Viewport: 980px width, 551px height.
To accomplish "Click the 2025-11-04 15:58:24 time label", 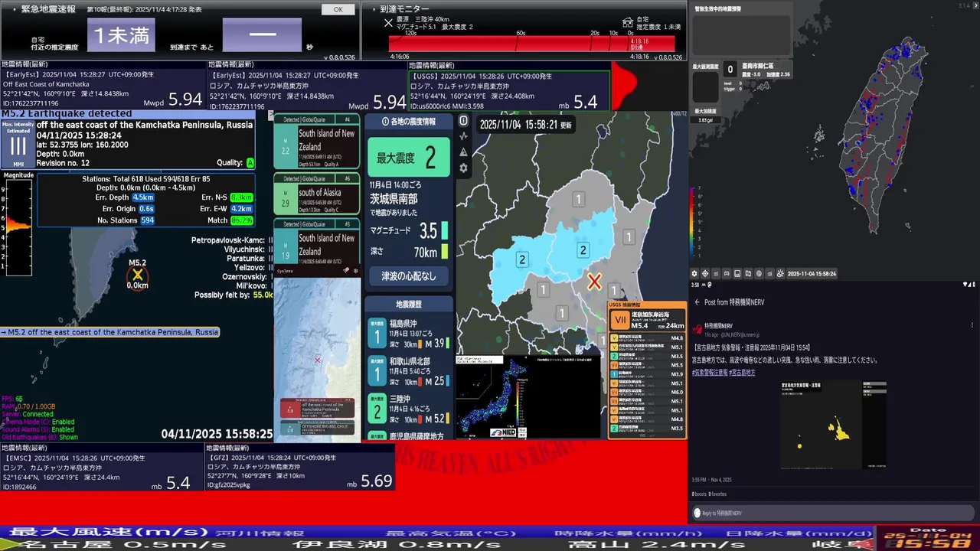I will 812,273.
